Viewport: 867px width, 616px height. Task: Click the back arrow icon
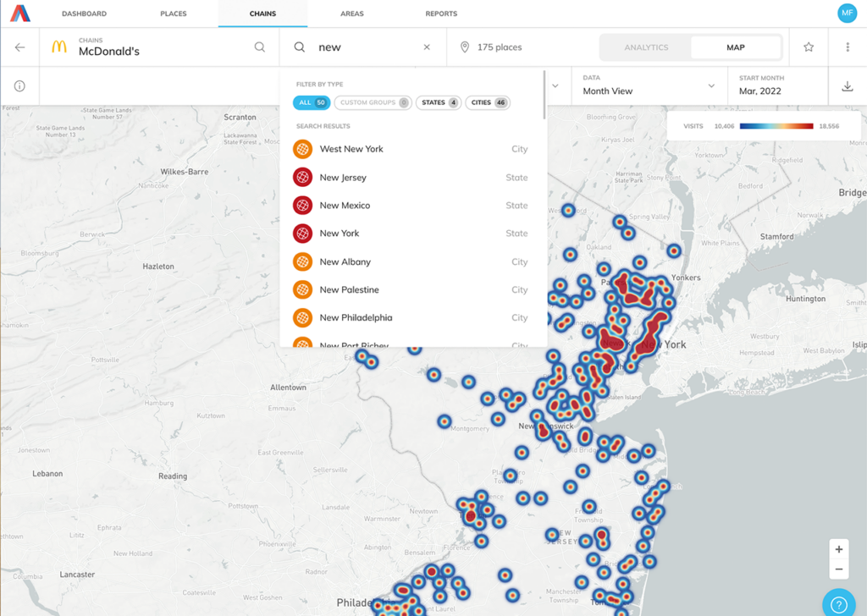[x=20, y=47]
